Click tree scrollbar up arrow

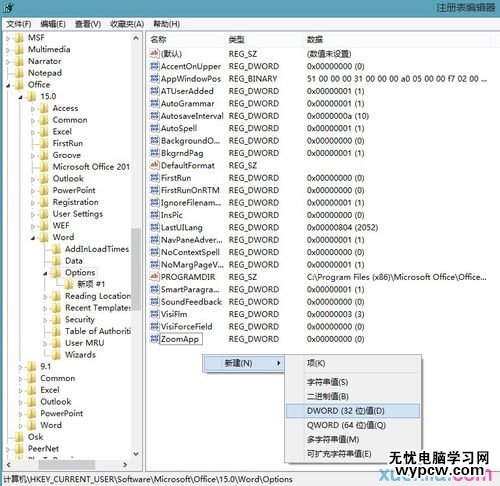136,38
